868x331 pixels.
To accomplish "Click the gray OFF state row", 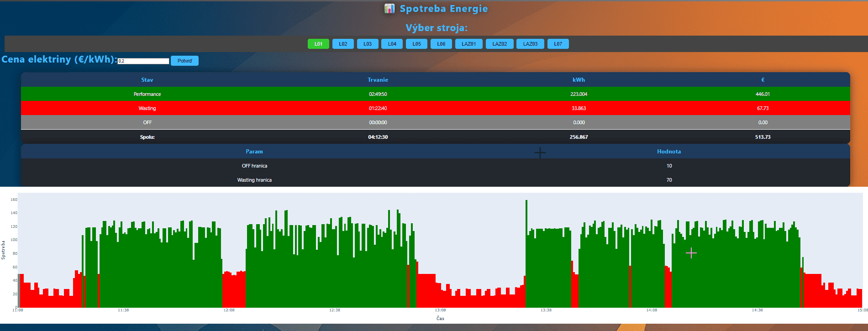I will pyautogui.click(x=435, y=122).
